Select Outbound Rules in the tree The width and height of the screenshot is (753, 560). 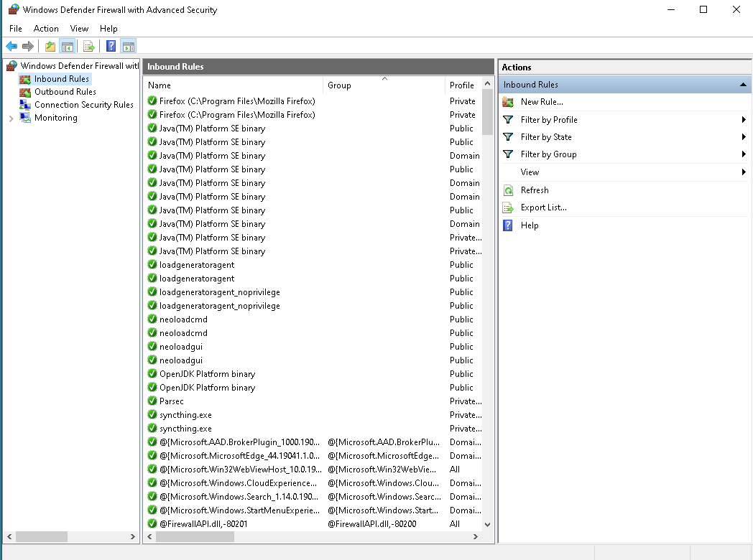click(65, 92)
